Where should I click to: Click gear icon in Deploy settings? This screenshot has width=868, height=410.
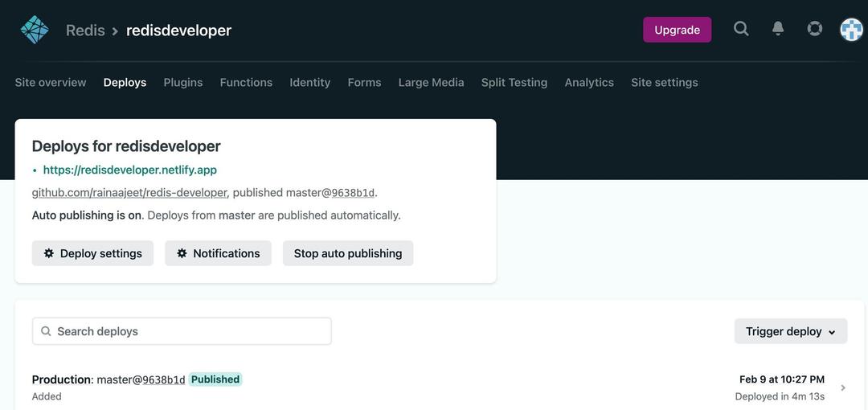point(49,253)
